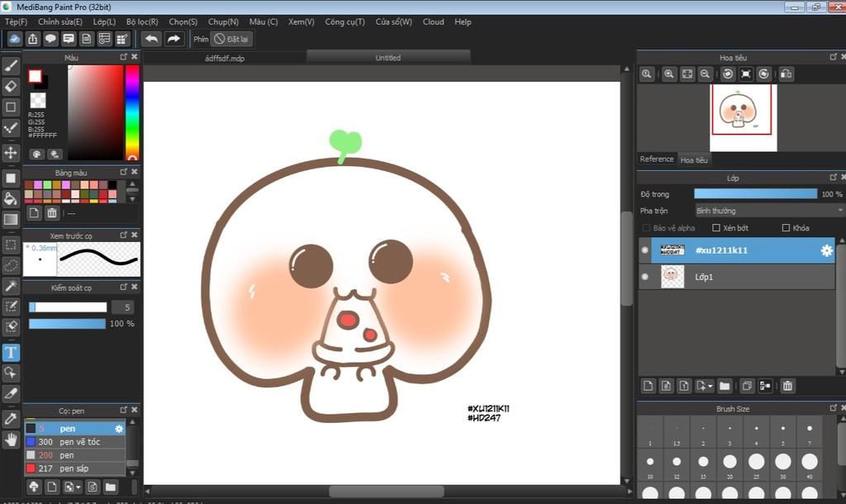Click the black swatch in Bảng màu
The image size is (846, 504).
tap(112, 184)
